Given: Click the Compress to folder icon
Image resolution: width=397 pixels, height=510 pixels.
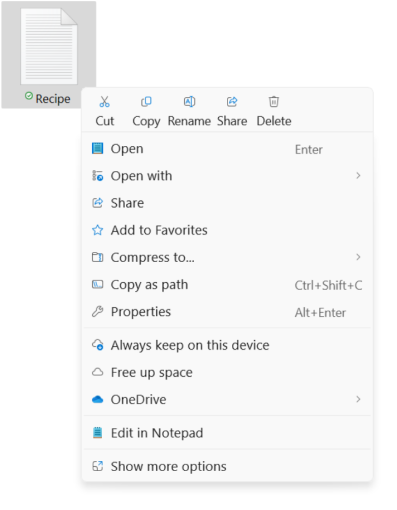Looking at the screenshot, I should coord(97,257).
